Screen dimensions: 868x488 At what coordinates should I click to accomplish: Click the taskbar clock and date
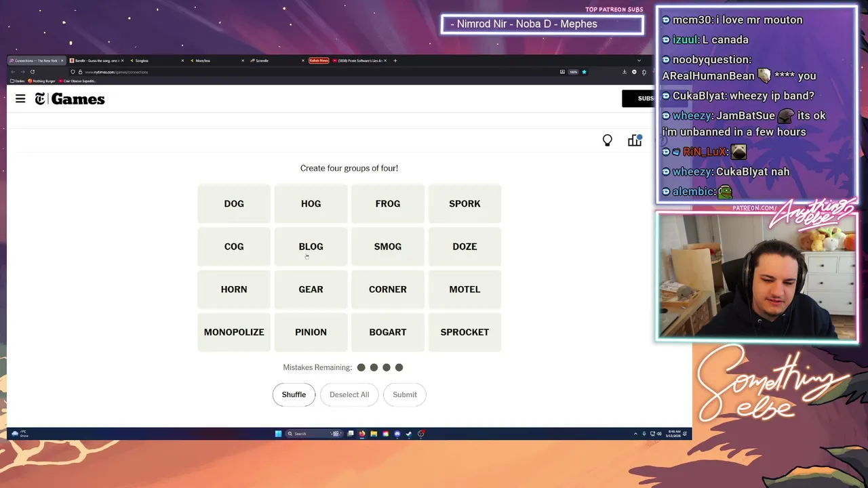(x=673, y=434)
